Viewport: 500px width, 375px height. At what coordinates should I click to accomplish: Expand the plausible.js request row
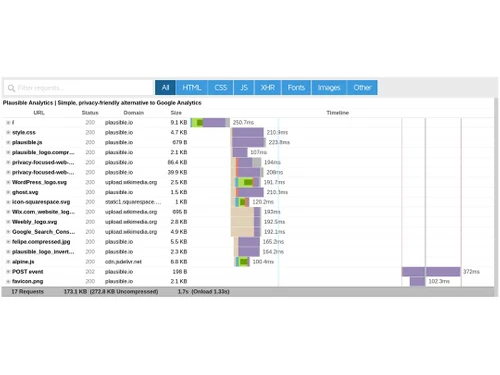pyautogui.click(x=8, y=142)
